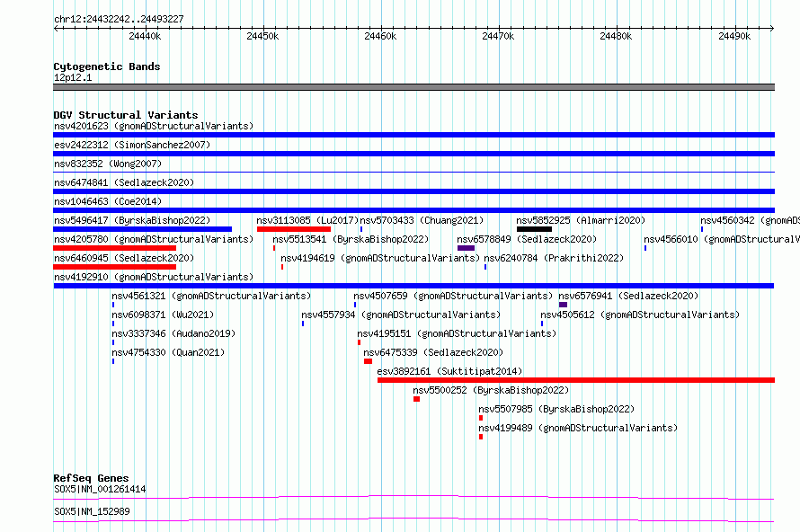
Task: Click nsv4505612 gnomAD variant label
Action: (x=640, y=315)
